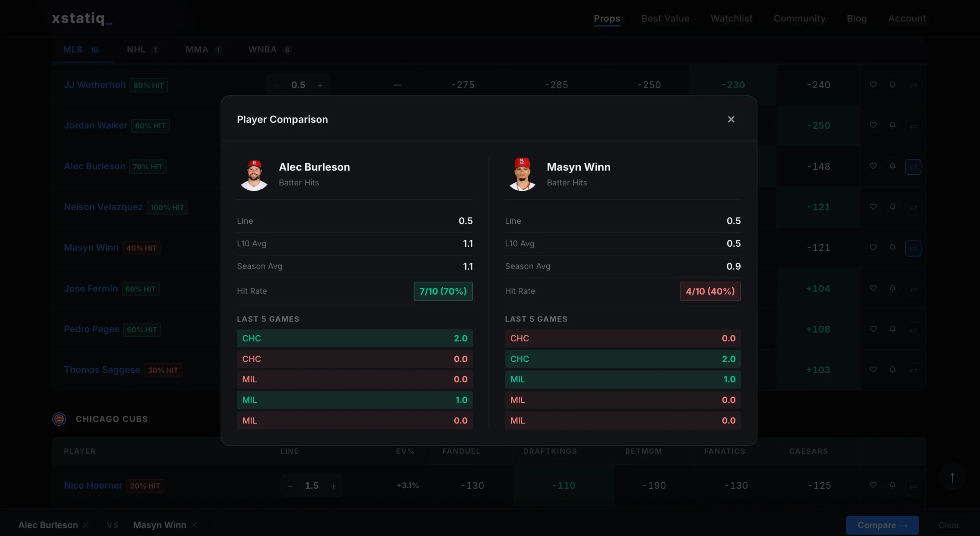Toggle compare icon in Nelson Velazquez row
Viewport: 980px width, 536px height.
pos(913,207)
